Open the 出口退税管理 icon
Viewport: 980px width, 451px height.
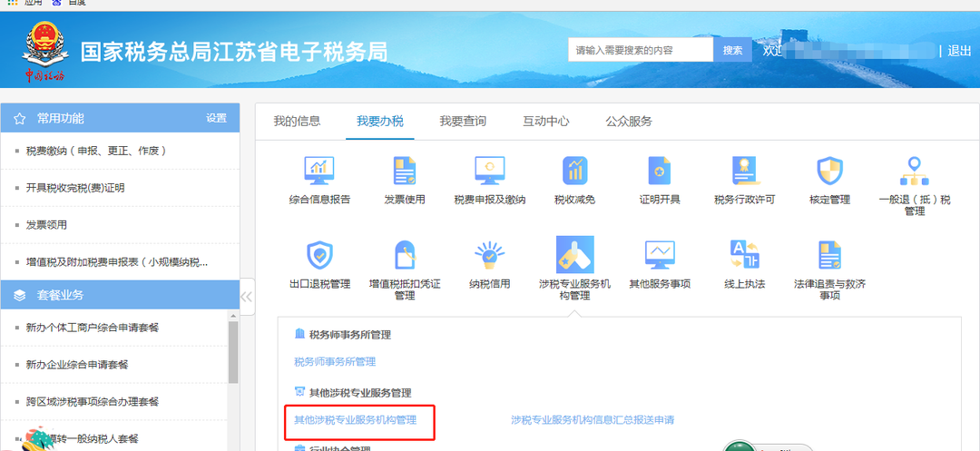click(319, 255)
